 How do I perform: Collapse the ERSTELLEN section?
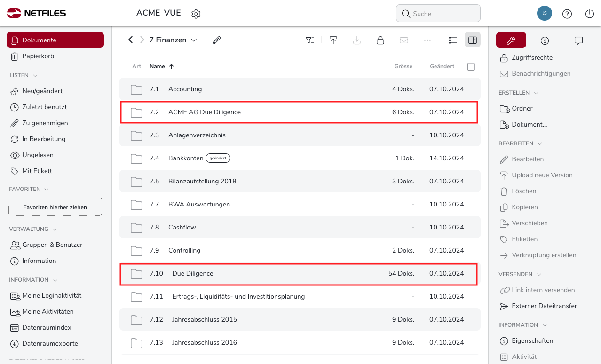tap(536, 93)
